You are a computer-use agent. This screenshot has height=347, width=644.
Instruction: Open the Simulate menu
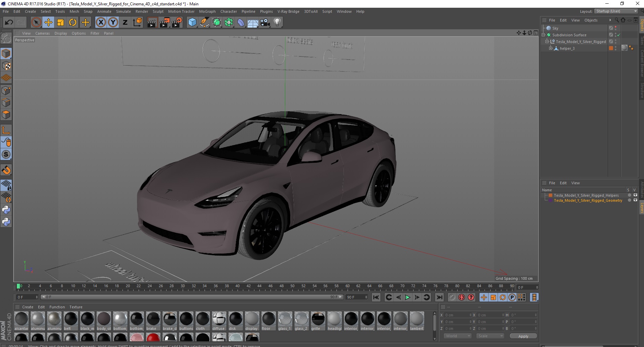tap(123, 11)
